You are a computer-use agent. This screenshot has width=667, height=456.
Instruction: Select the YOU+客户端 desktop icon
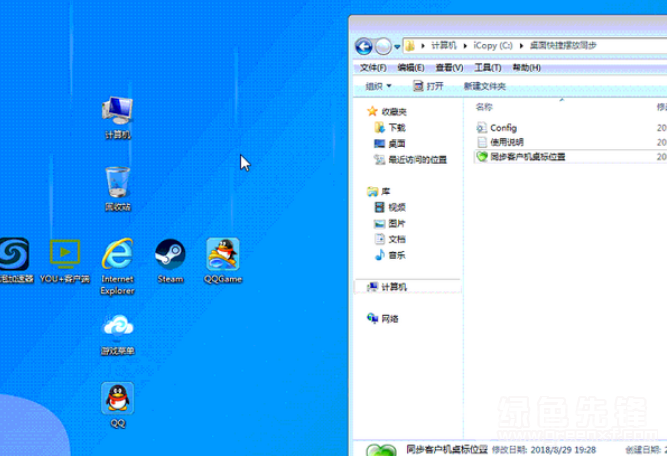(65, 260)
